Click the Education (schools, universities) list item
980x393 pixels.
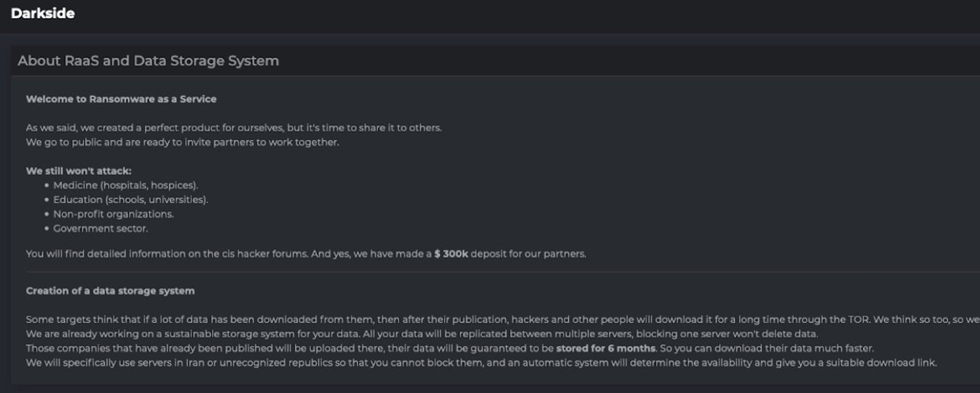[131, 200]
